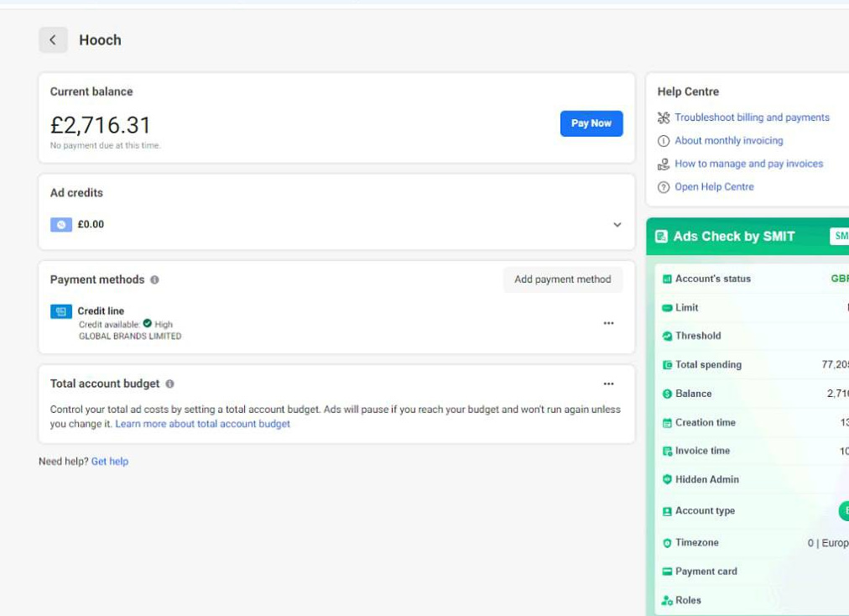Open the About monthly invoicing link
The width and height of the screenshot is (849, 616).
728,141
